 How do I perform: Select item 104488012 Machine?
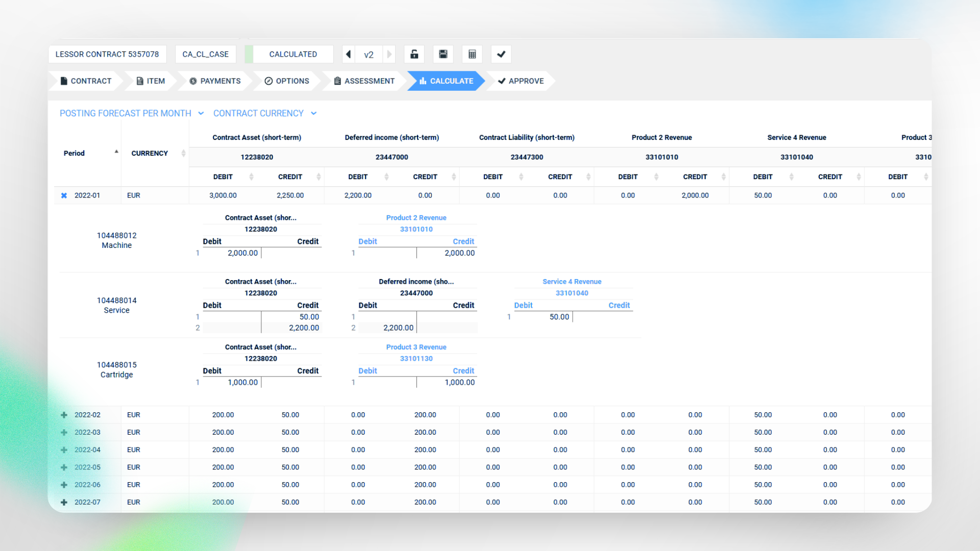[116, 240]
